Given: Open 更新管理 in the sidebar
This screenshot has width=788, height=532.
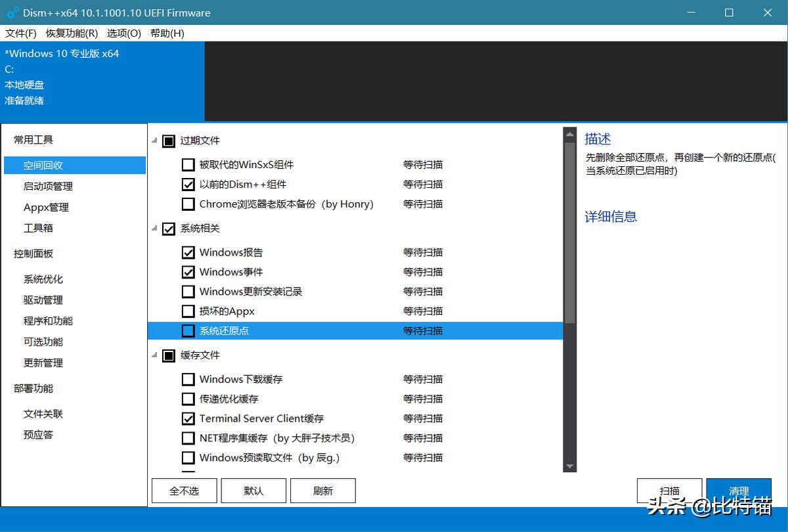Looking at the screenshot, I should [43, 363].
